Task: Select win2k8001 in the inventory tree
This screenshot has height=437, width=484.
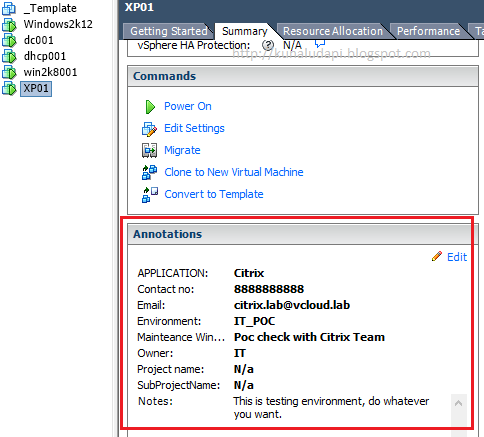Action: [x=50, y=72]
